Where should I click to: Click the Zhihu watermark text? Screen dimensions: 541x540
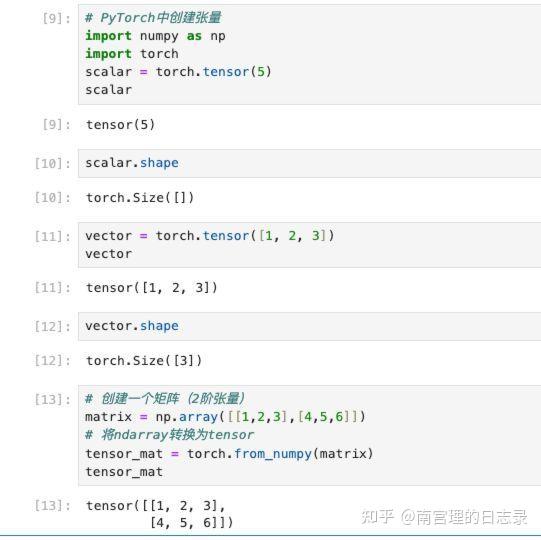(444, 517)
